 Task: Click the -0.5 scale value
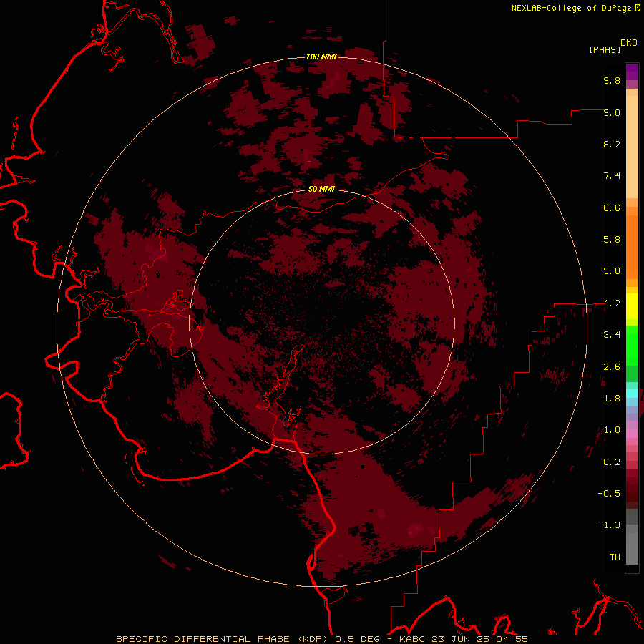click(x=609, y=494)
